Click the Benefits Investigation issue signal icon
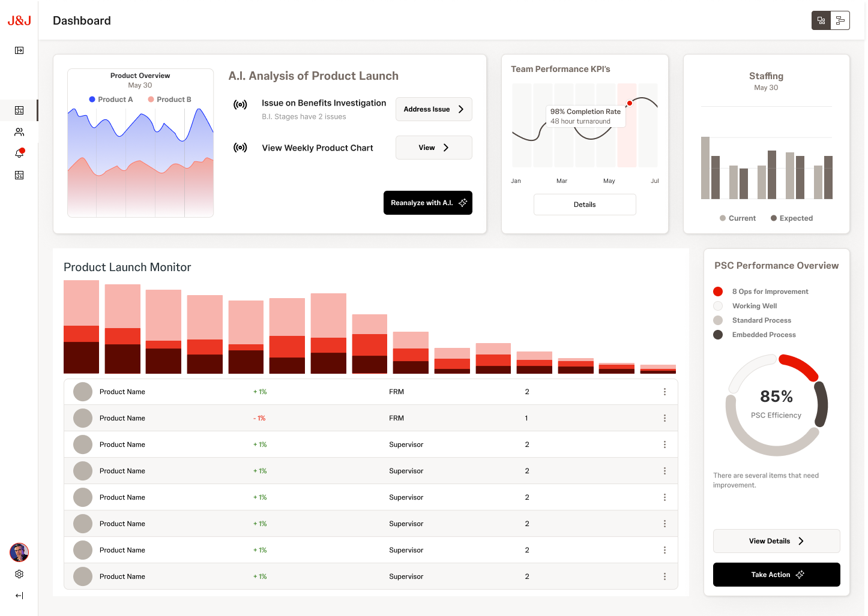The image size is (868, 616). [x=241, y=104]
